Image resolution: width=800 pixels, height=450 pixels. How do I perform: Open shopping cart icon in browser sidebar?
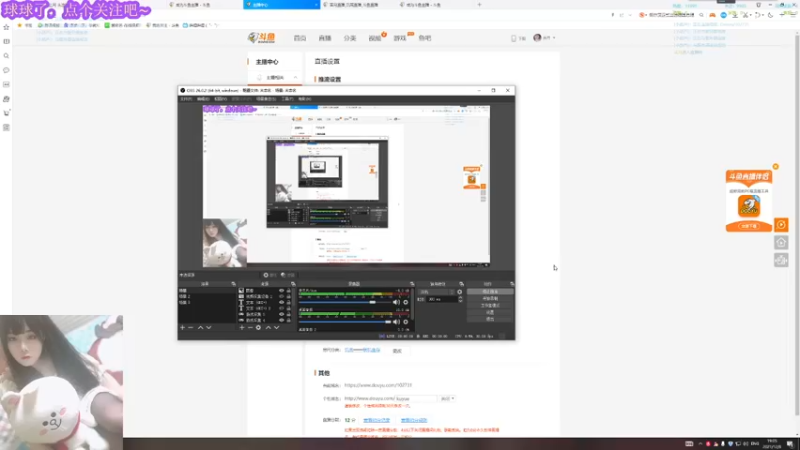(6, 113)
